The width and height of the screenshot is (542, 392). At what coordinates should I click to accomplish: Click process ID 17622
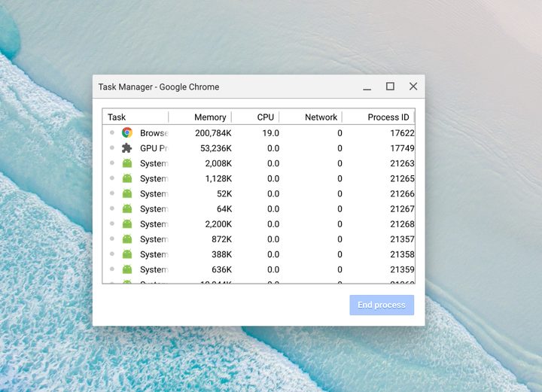click(402, 133)
